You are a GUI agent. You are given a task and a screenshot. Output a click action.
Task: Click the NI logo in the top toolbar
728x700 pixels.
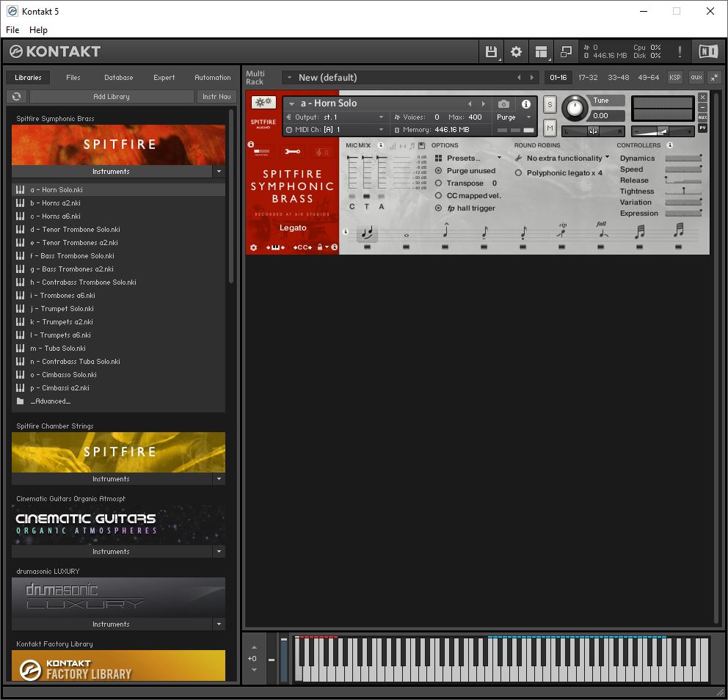[x=708, y=51]
